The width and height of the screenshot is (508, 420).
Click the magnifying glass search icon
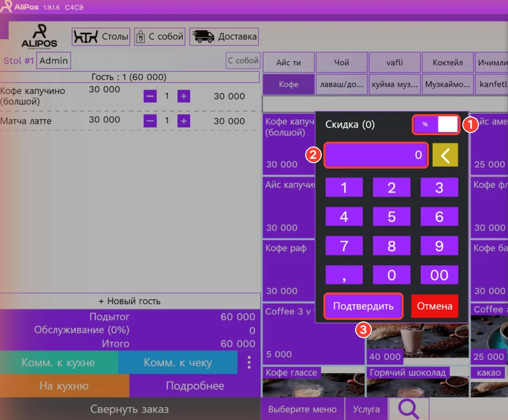coord(408,409)
